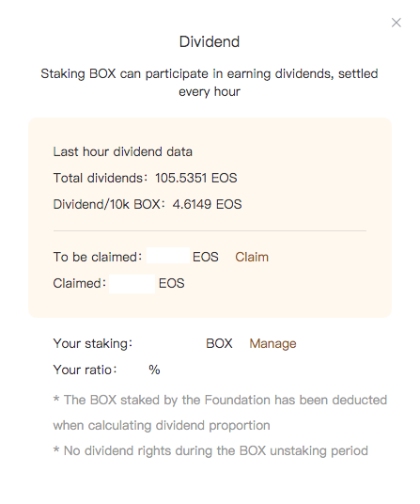The image size is (420, 504).
Task: Close the Dividend dialog with the X icon
Action: 397,23
